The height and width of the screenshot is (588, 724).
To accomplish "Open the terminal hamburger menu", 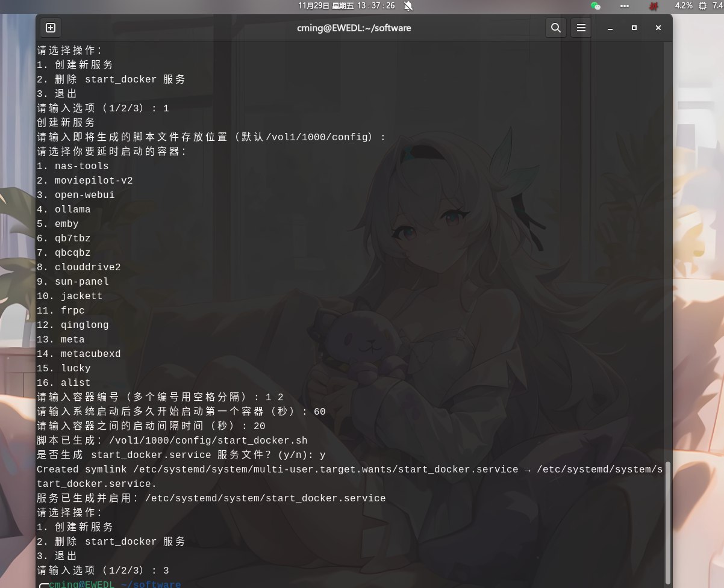I will tap(581, 28).
